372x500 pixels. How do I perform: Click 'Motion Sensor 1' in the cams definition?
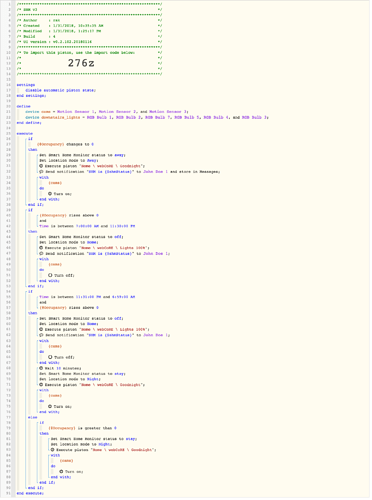click(x=76, y=112)
